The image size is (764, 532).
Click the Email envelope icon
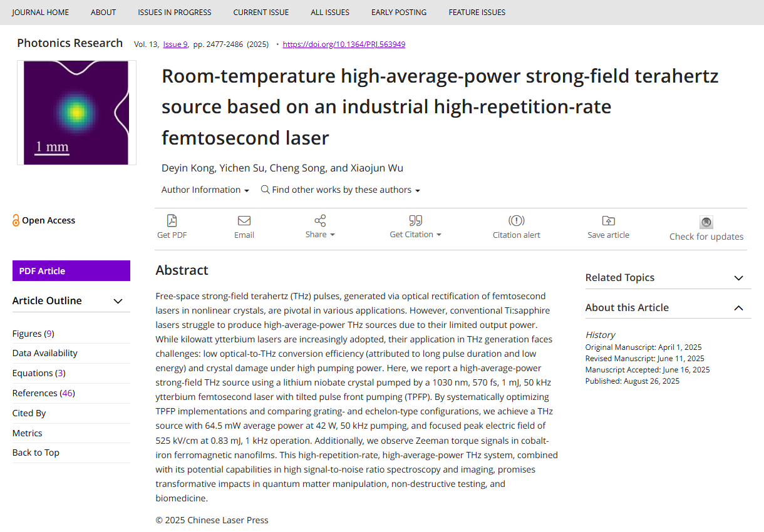point(244,220)
